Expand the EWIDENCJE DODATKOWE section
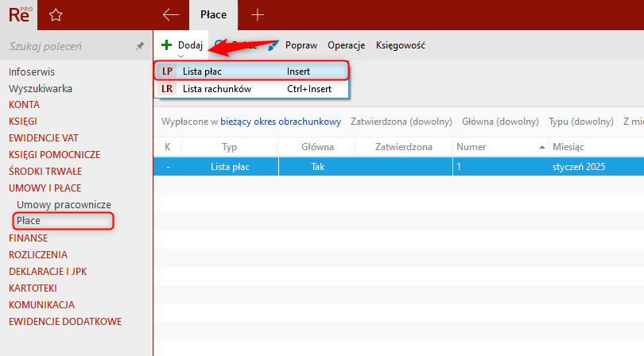 [65, 322]
